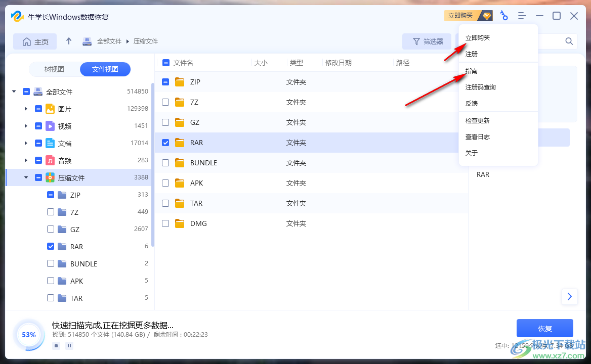Image resolution: width=591 pixels, height=364 pixels.
Task: Click the BUNDLE folder icon in file list
Action: pos(180,163)
